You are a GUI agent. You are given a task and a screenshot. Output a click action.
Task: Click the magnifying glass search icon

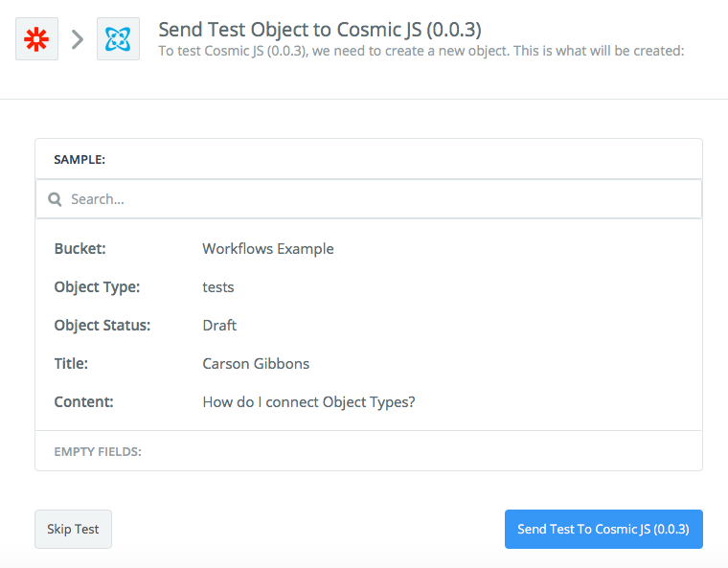[x=56, y=200]
